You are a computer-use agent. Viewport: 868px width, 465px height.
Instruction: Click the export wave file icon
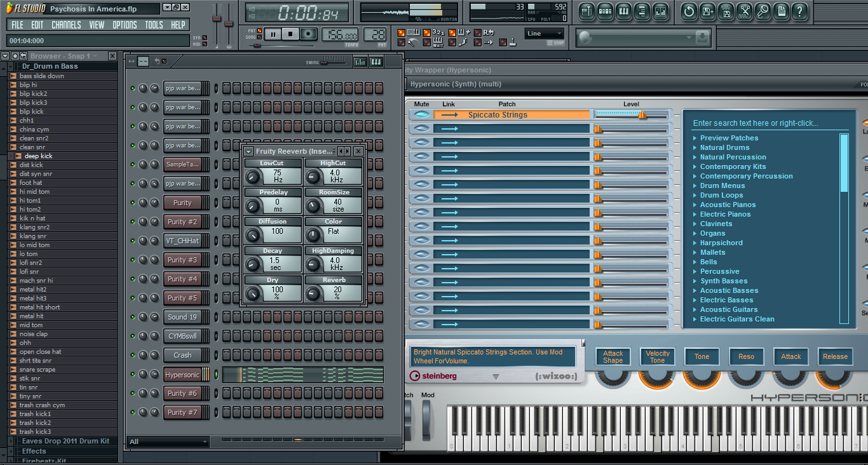click(726, 11)
